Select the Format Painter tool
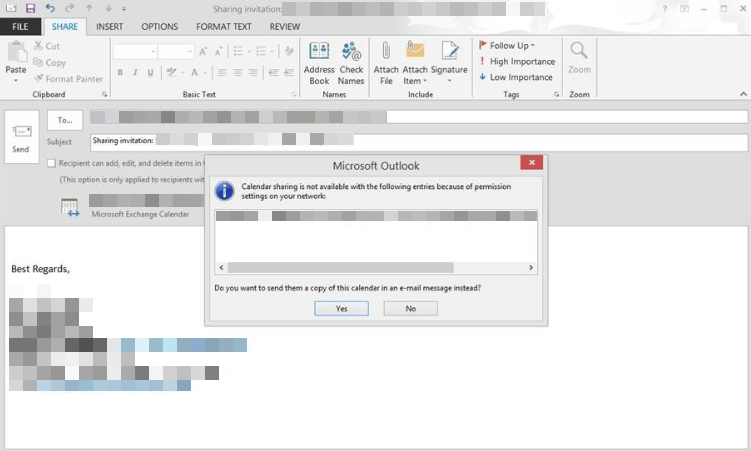Image resolution: width=751 pixels, height=451 pixels. point(68,79)
